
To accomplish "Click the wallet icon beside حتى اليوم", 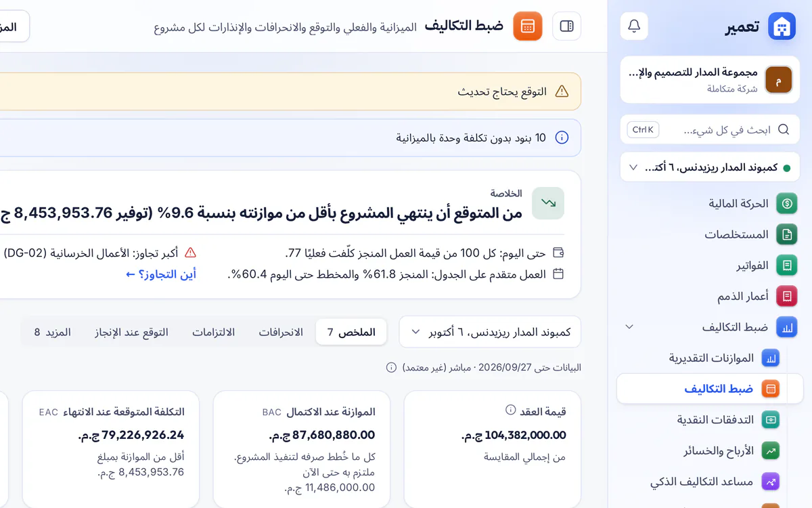I will pyautogui.click(x=558, y=253).
